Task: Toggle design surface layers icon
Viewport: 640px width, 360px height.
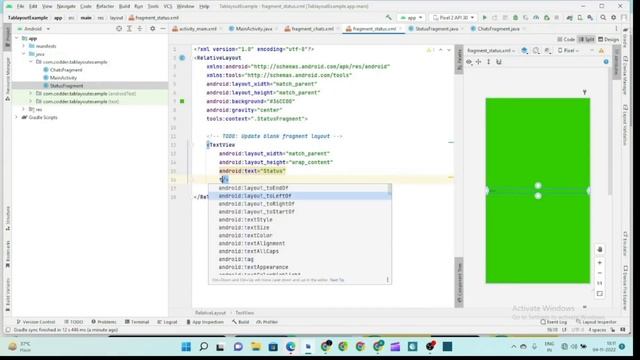Action: (x=524, y=51)
